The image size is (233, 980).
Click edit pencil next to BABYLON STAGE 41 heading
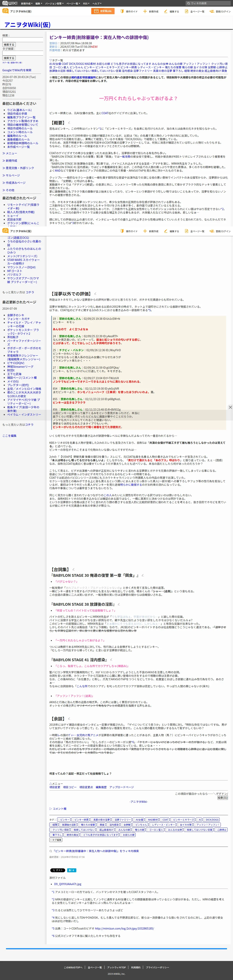pyautogui.click(x=111, y=660)
